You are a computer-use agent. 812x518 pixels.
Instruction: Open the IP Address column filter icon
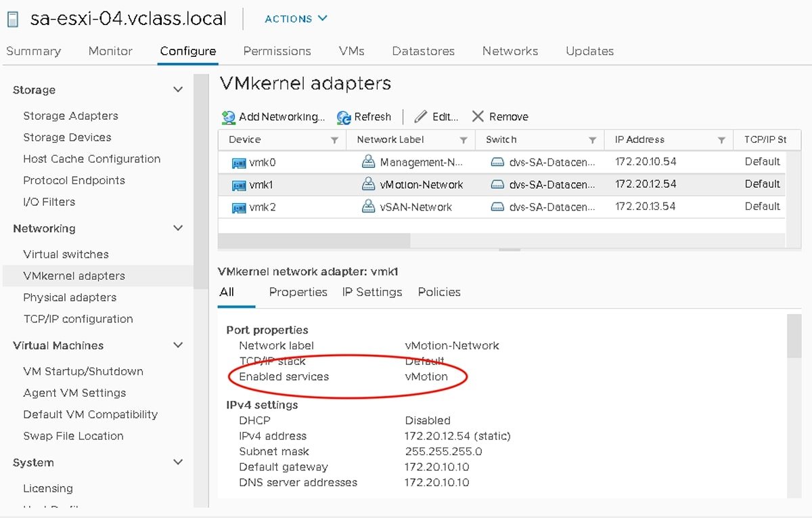click(x=720, y=139)
